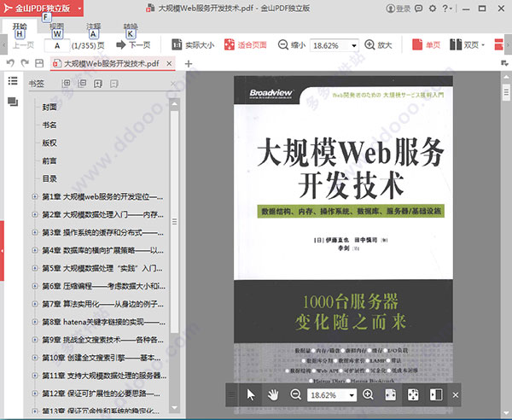Switch to the 注释 tab

93,26
